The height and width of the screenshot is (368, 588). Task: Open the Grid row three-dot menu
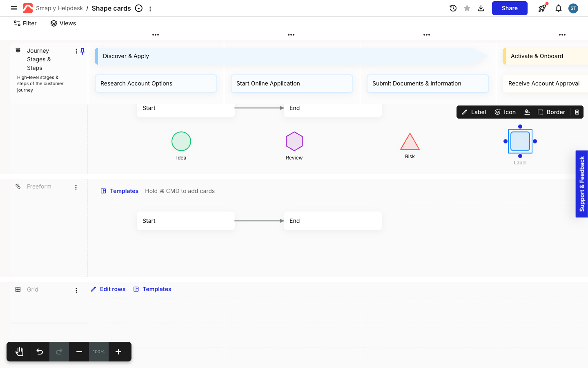coord(76,290)
